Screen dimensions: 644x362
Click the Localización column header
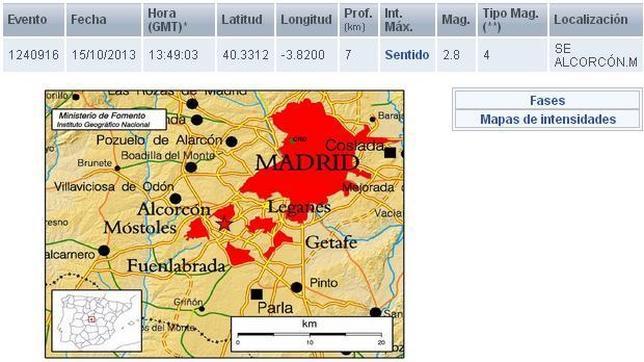596,19
